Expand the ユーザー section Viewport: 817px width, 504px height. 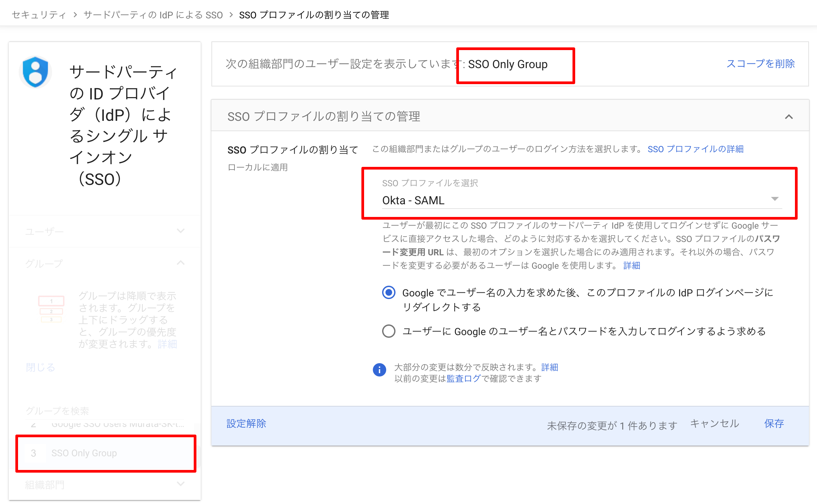coord(181,231)
